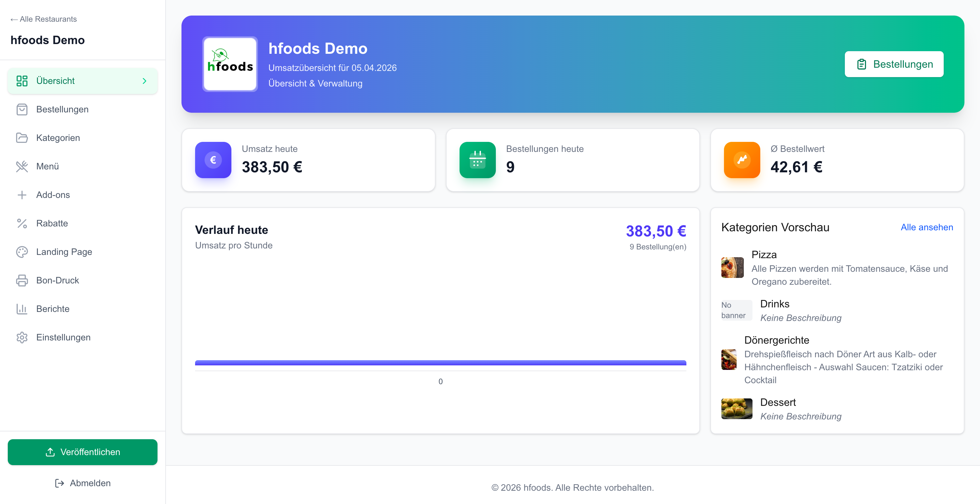This screenshot has width=980, height=504.
Task: Click the Abmelden logout icon
Action: [59, 483]
